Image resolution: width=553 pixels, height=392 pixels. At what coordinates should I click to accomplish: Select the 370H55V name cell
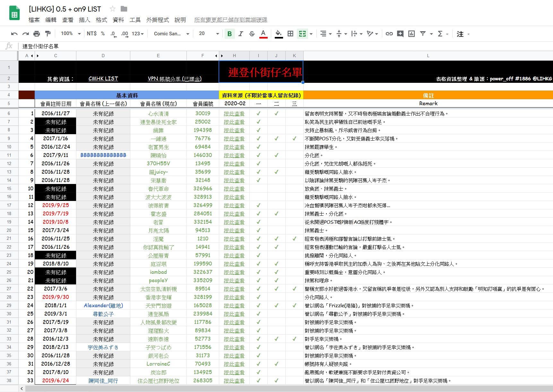[x=158, y=163]
